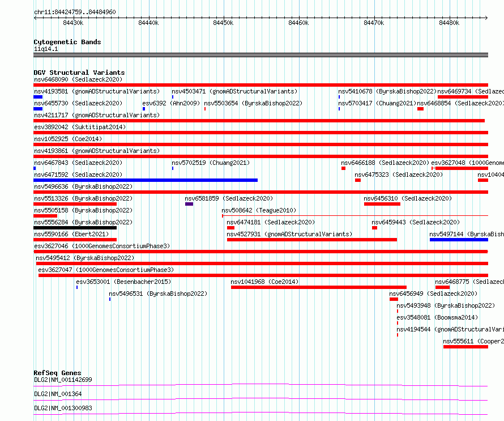Click the black nsv5556284 variant bar
This screenshot has height=421, width=504.
pyautogui.click(x=75, y=228)
